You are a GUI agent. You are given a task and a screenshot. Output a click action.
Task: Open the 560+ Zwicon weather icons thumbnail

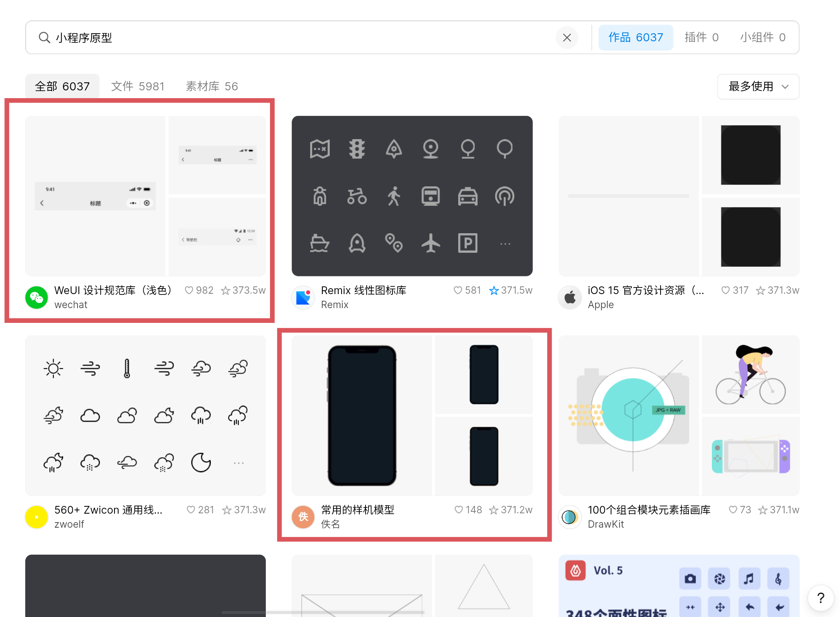[145, 415]
